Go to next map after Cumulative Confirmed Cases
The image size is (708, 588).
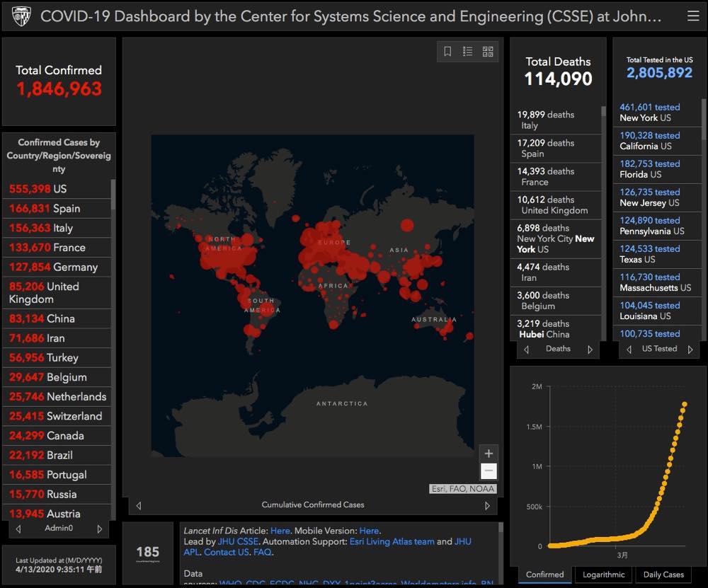[x=487, y=505]
